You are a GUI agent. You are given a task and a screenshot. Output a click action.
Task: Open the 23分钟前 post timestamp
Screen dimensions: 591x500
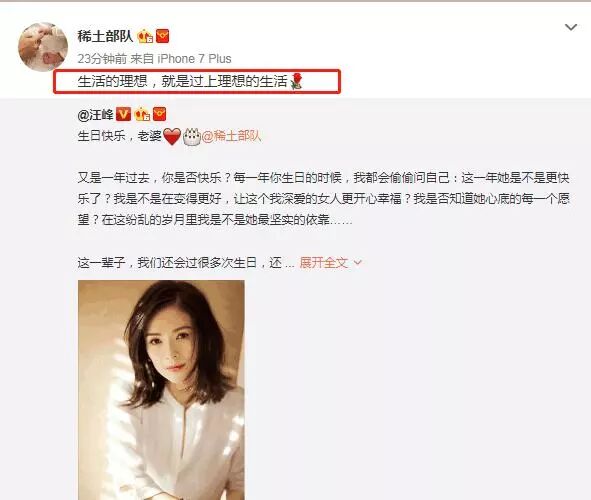point(102,59)
